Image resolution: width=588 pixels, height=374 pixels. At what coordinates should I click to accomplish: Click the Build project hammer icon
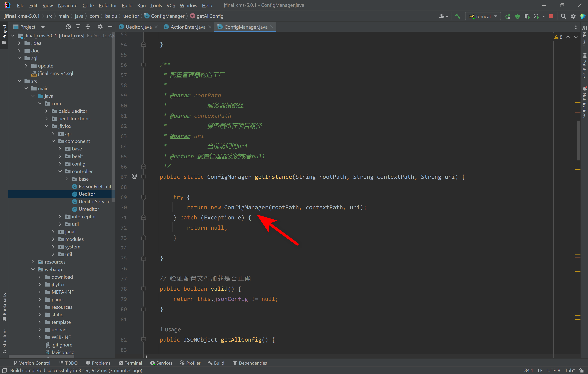coord(458,16)
